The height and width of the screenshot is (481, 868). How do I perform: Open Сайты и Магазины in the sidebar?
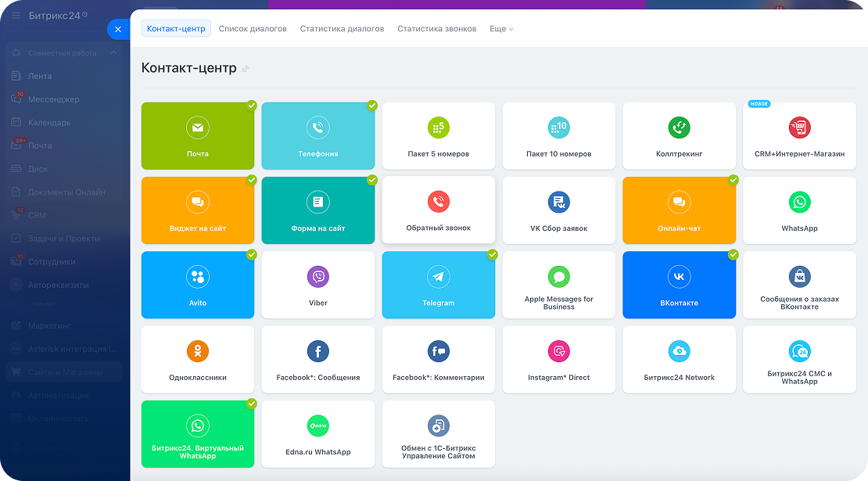(x=63, y=372)
